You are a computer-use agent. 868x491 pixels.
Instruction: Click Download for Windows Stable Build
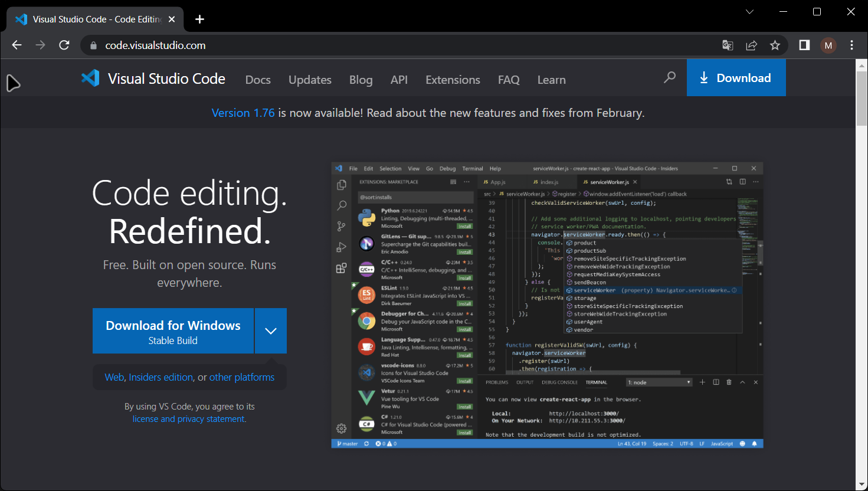[x=173, y=331]
